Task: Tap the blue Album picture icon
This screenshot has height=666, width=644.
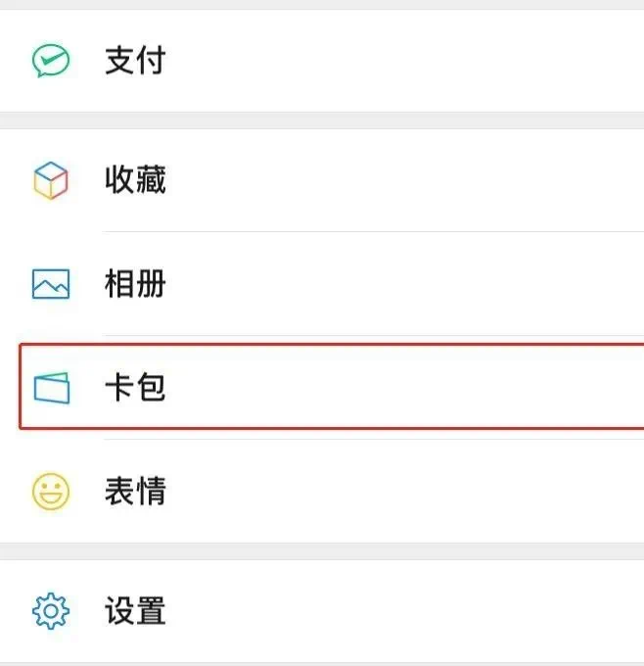Action: pos(50,285)
